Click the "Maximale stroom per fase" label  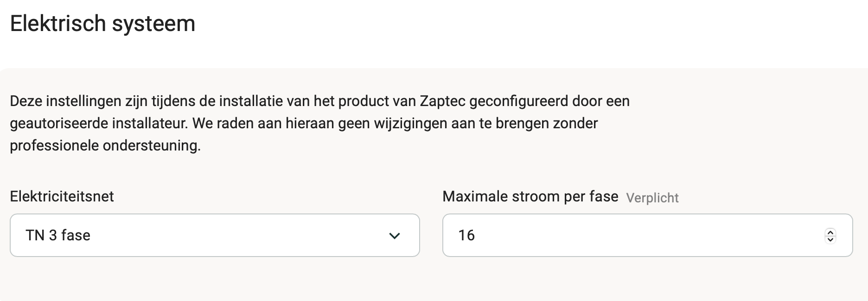(530, 196)
